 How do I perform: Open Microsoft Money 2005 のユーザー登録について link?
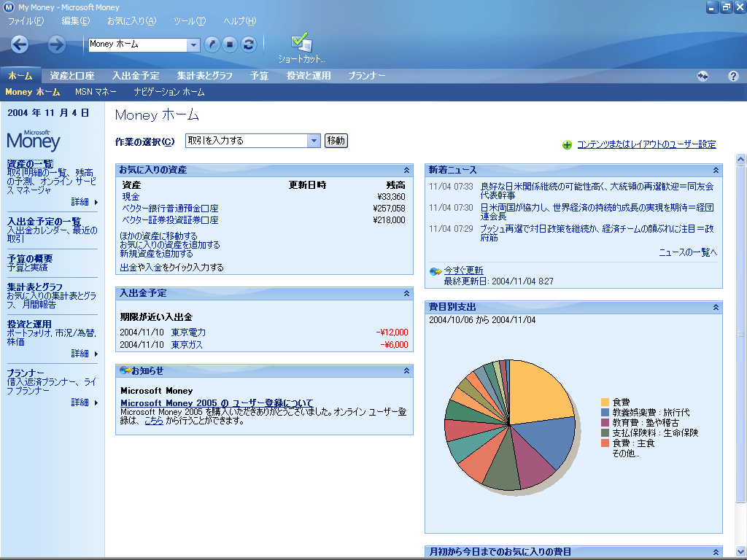(x=217, y=403)
